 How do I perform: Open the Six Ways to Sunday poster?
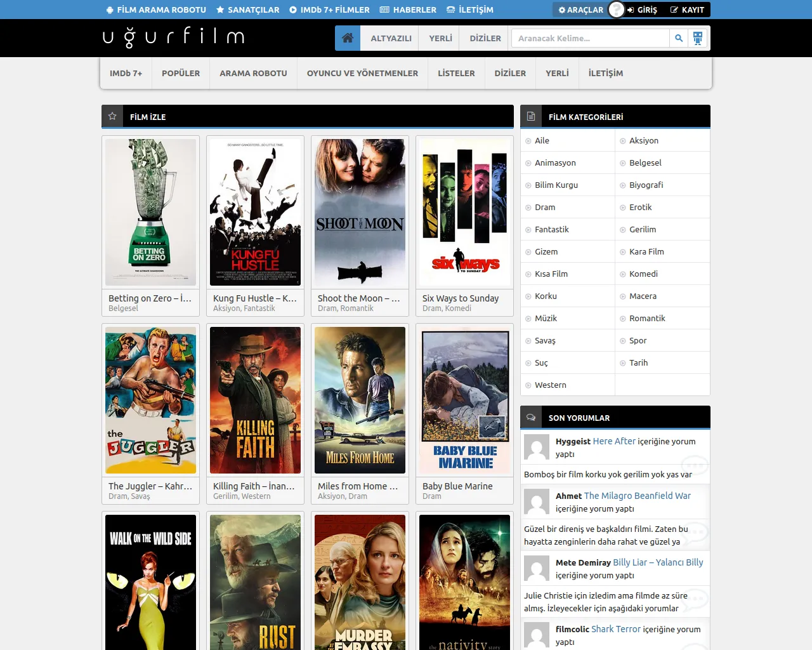pyautogui.click(x=464, y=212)
